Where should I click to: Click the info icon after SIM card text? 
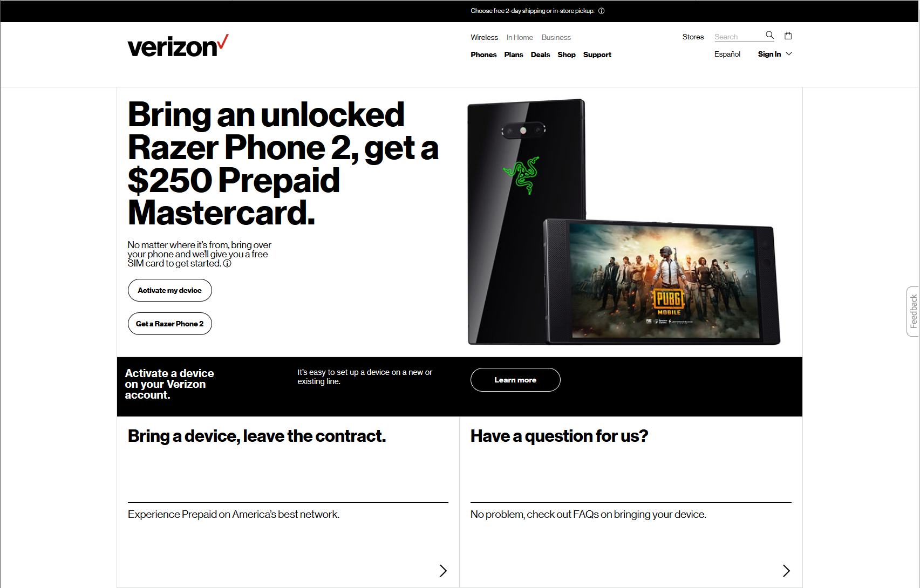click(227, 263)
